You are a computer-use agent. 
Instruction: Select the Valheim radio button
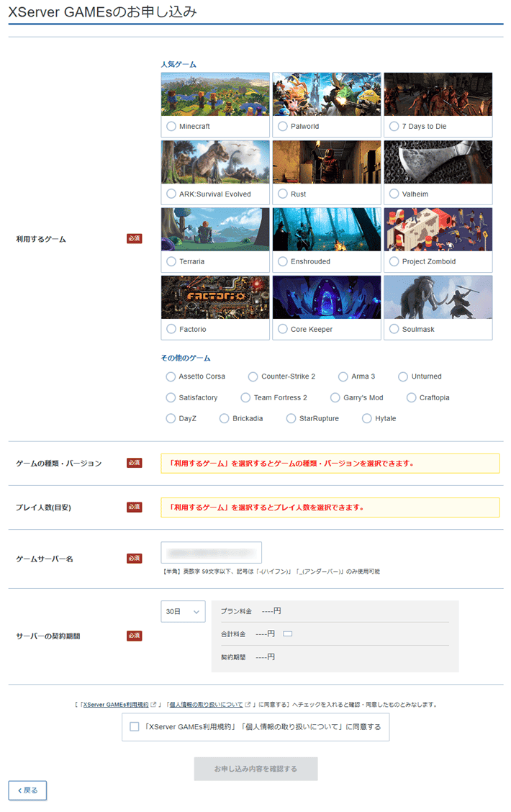(394, 194)
